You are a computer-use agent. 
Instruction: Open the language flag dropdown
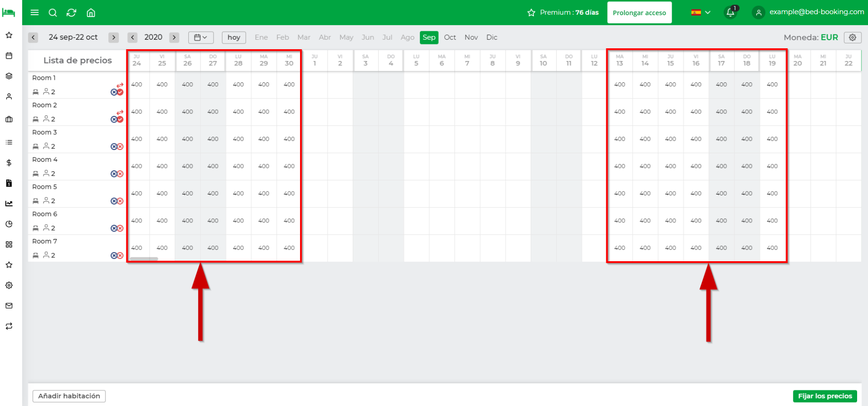(701, 12)
